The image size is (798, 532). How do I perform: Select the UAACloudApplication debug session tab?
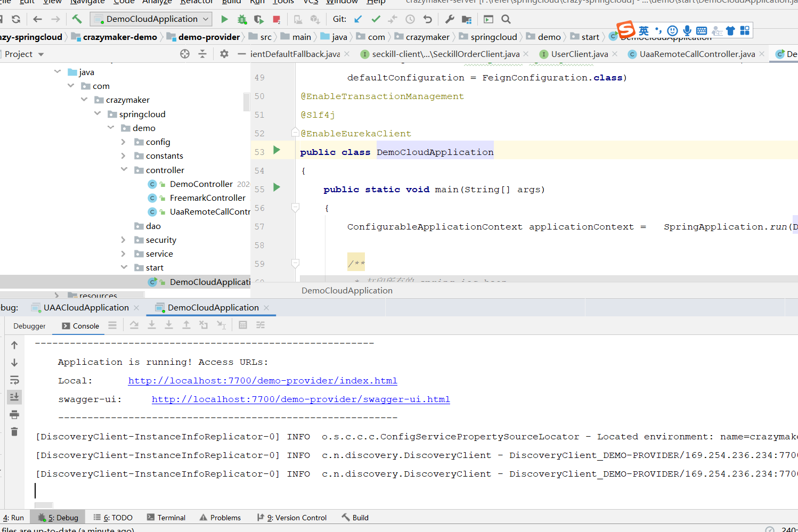(86, 307)
